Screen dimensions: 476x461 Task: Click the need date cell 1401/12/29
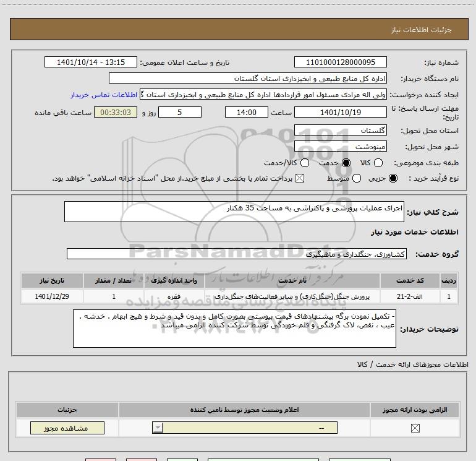pyautogui.click(x=52, y=296)
